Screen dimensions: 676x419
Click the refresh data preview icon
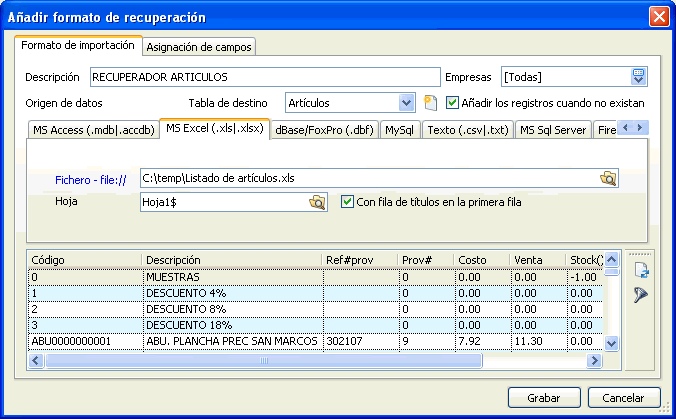(642, 270)
